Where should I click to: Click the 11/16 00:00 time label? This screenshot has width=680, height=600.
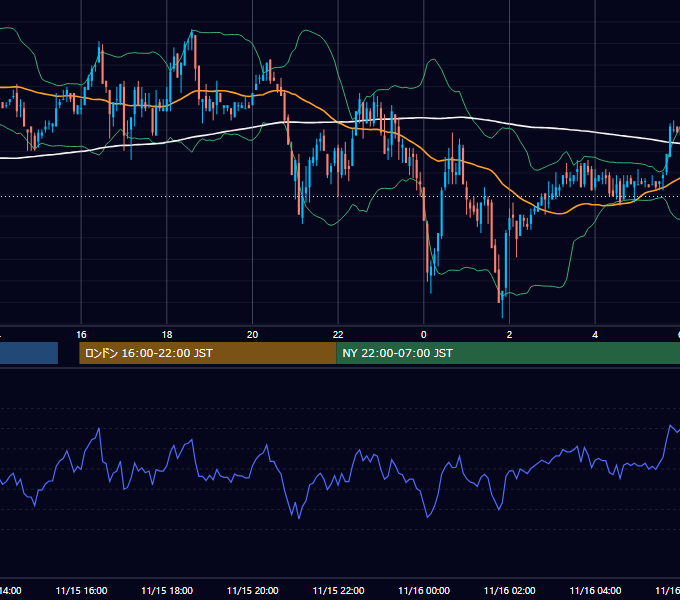click(x=424, y=590)
